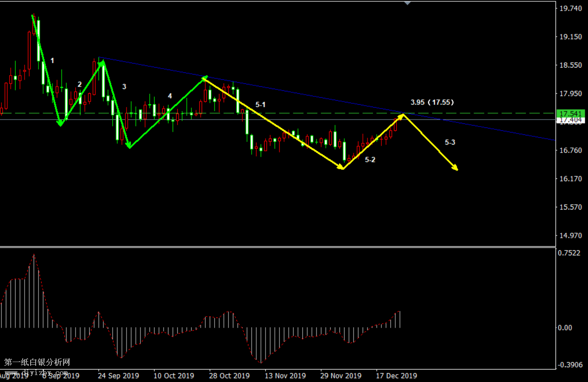Select the "5-2" wave label
This screenshot has width=588, height=382.
[370, 160]
